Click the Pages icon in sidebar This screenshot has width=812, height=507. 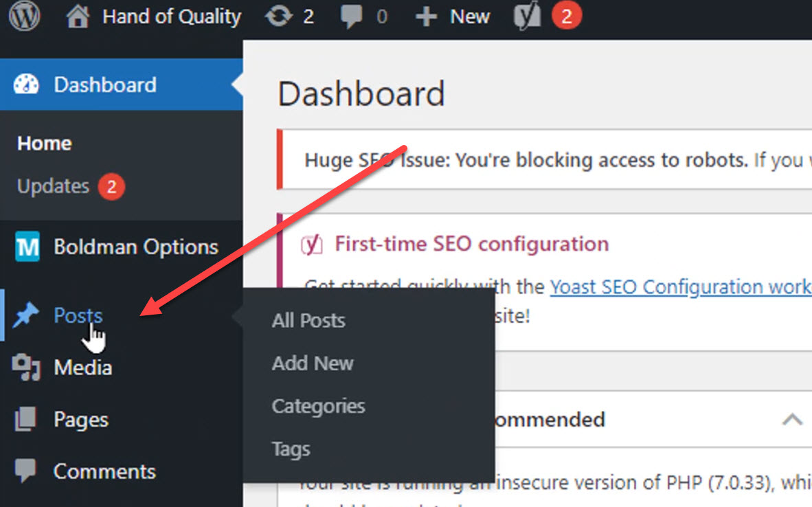(25, 419)
